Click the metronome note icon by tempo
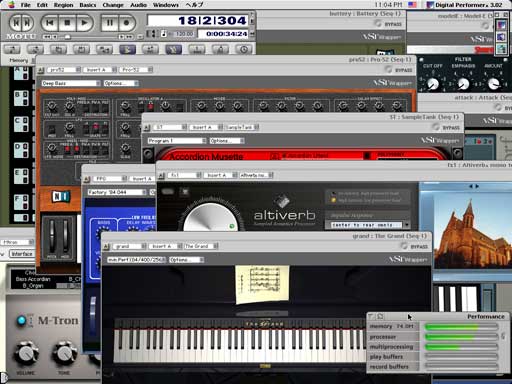 [164, 34]
